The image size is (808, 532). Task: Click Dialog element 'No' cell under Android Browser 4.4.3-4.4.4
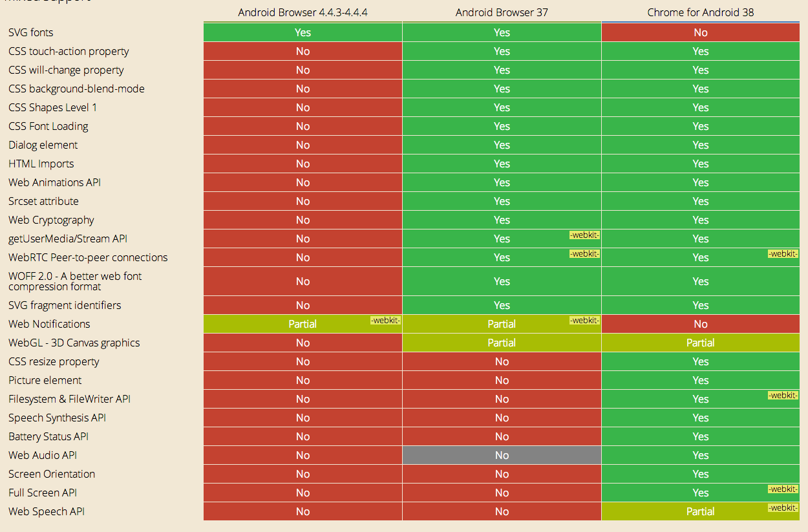coord(303,145)
